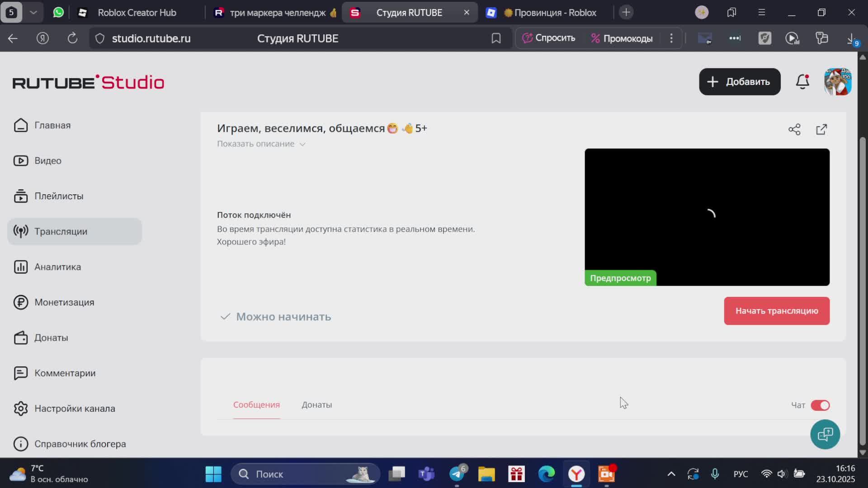Open stream in new tab via external link icon
This screenshot has height=488, width=868.
[x=821, y=129]
